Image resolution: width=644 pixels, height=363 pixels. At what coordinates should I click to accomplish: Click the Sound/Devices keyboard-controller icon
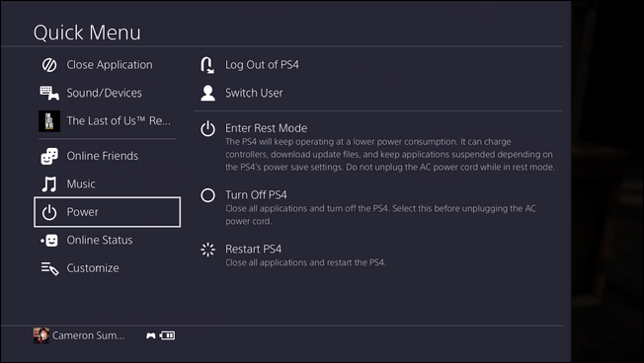point(49,93)
